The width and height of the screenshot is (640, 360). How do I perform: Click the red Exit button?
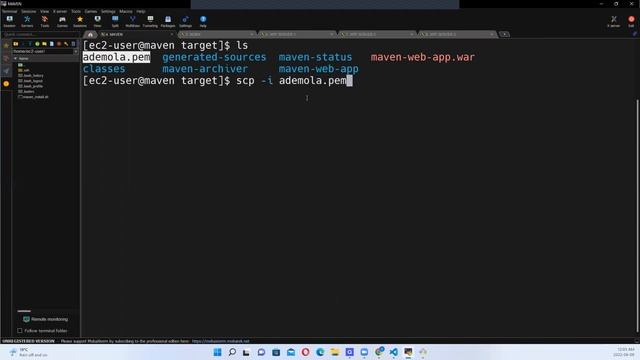pyautogui.click(x=631, y=21)
